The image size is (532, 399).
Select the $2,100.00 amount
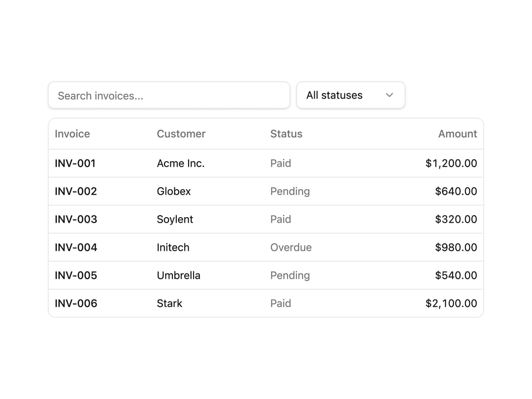(451, 303)
